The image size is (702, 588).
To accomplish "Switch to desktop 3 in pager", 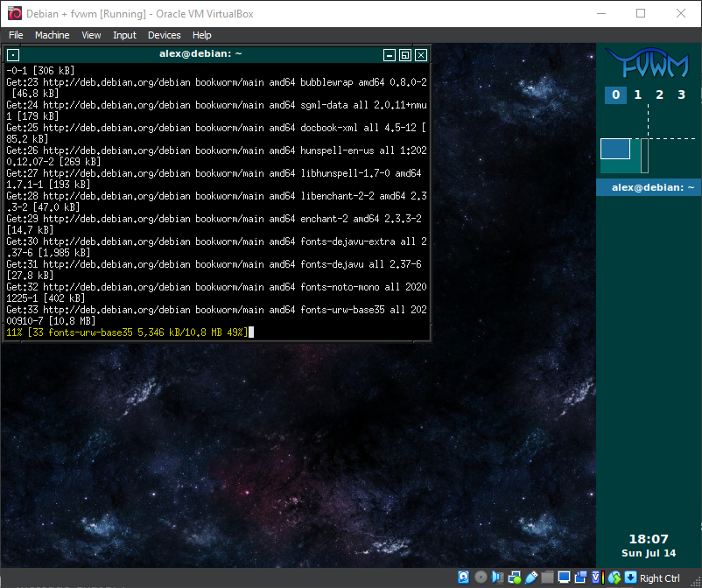I will coord(681,94).
